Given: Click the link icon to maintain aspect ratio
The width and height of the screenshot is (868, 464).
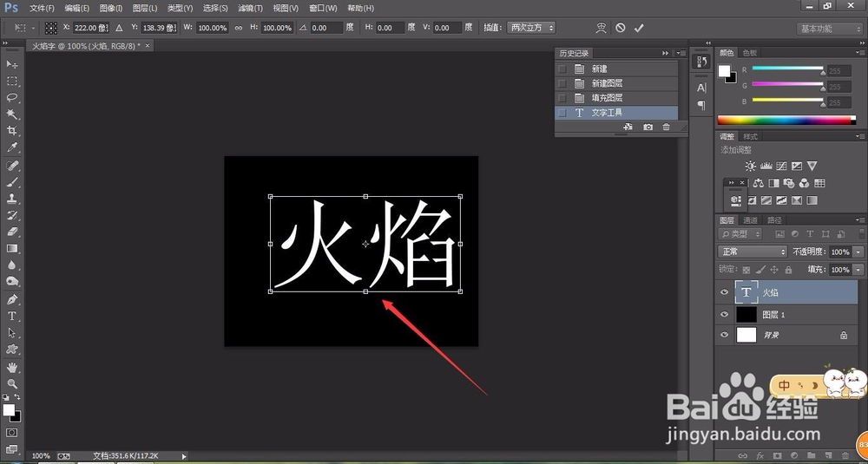Looking at the screenshot, I should pos(239,28).
